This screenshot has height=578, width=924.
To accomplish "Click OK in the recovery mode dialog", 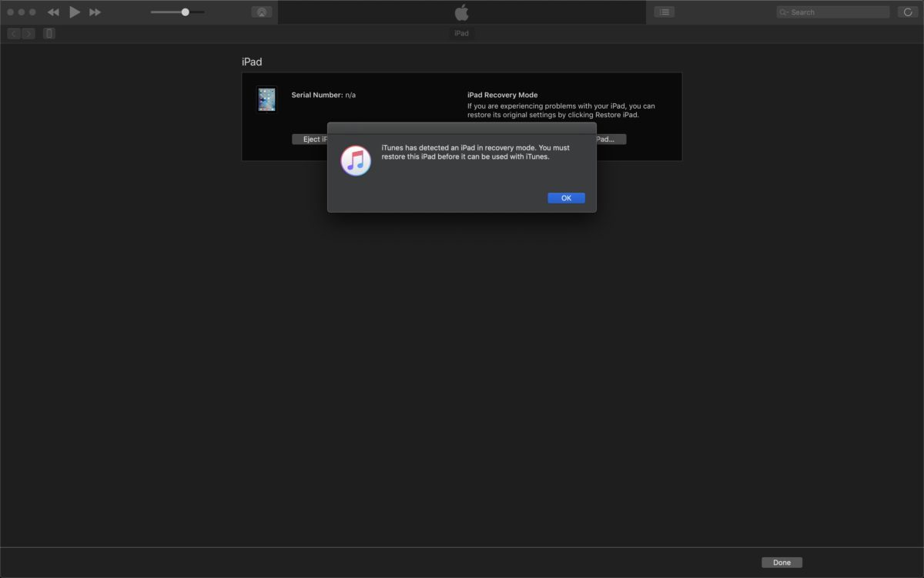I will (566, 198).
